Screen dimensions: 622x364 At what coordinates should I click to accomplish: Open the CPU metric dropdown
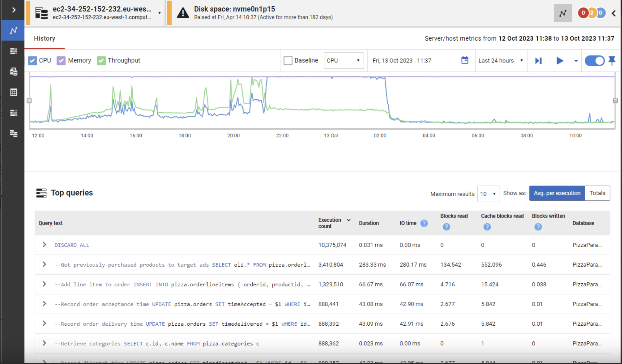[344, 60]
